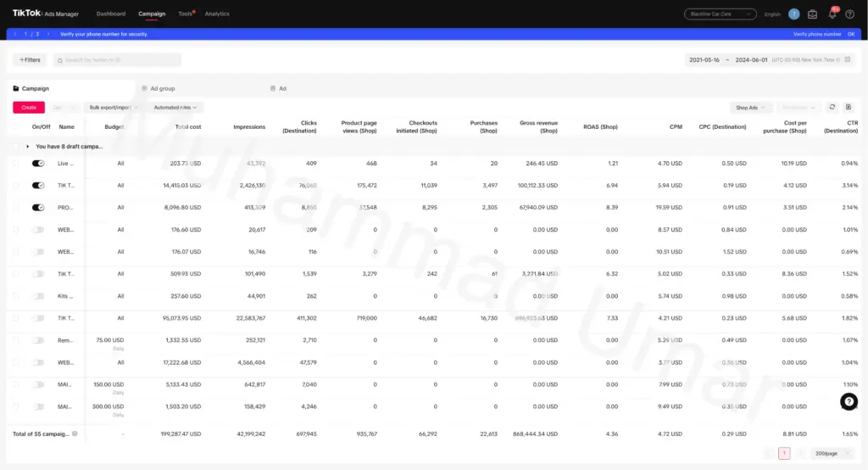This screenshot has width=868, height=470.
Task: Open the Analytics menu in top navigation
Action: [217, 14]
